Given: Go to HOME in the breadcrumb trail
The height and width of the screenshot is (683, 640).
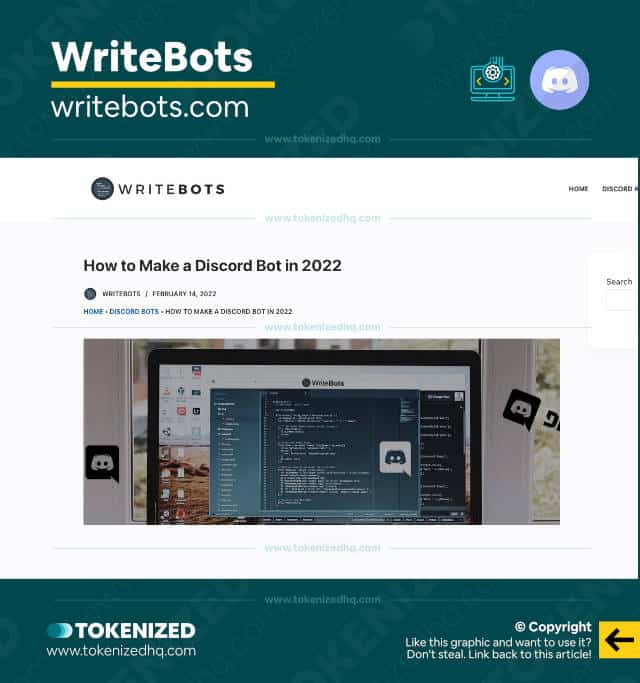Looking at the screenshot, I should (x=93, y=311).
